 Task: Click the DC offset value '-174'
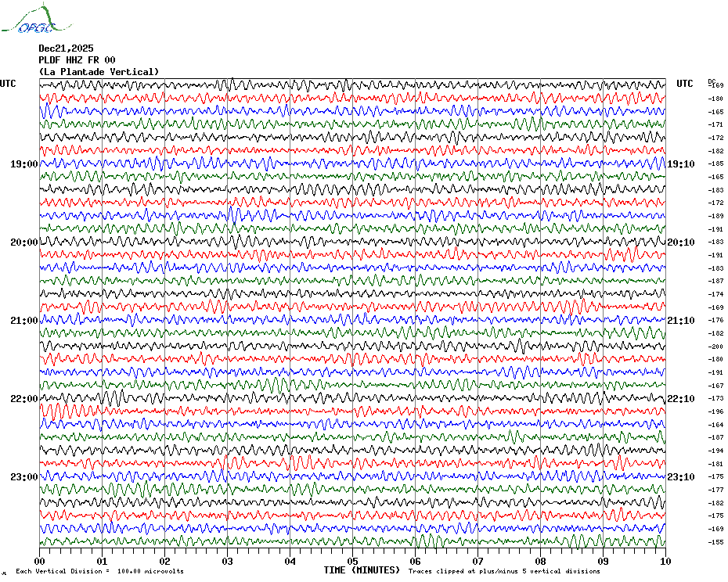point(715,294)
